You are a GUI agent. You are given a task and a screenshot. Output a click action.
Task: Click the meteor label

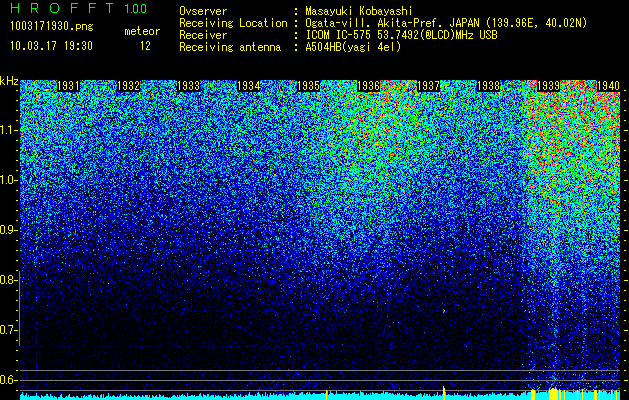tap(142, 31)
